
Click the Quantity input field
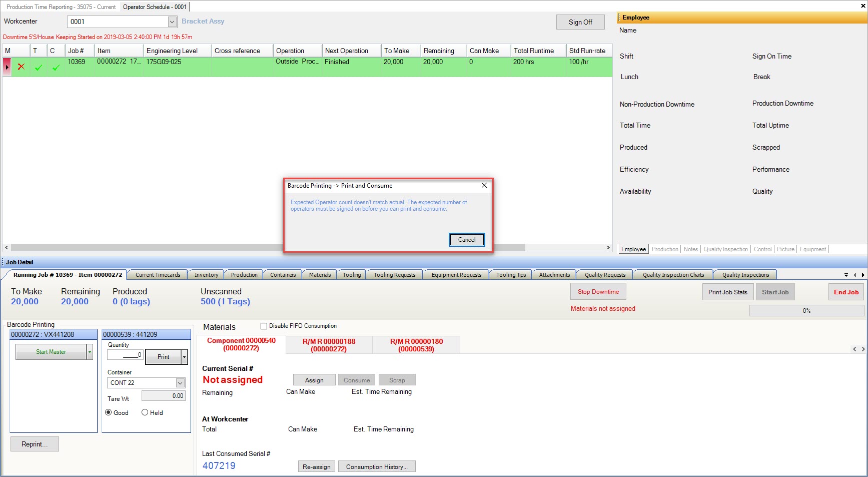[125, 355]
